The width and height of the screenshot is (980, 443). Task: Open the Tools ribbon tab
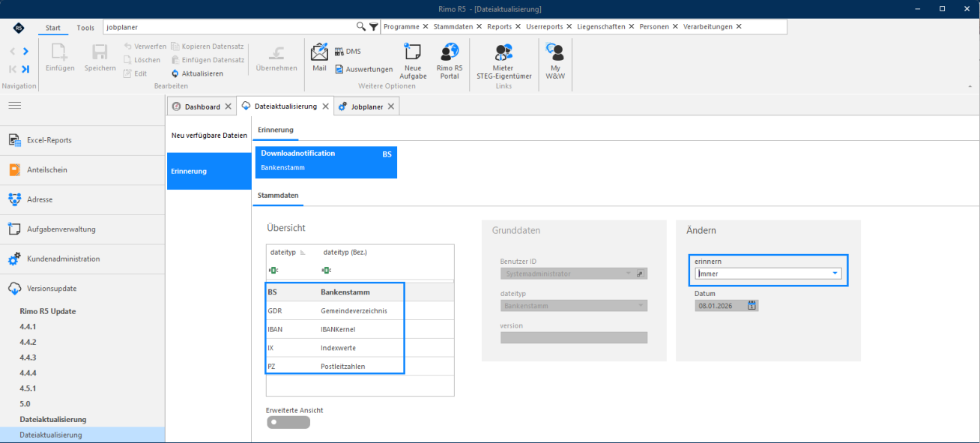pyautogui.click(x=85, y=28)
